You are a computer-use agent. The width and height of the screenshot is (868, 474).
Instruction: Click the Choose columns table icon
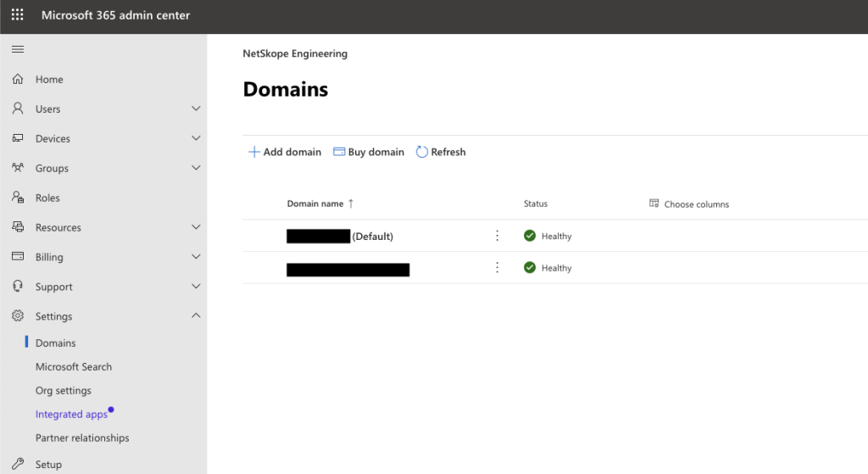(x=654, y=204)
